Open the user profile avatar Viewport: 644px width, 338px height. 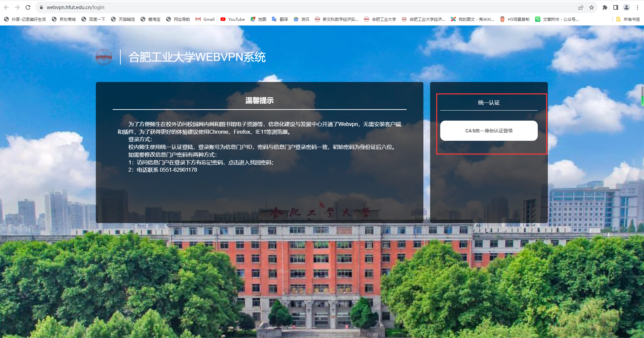(x=627, y=7)
